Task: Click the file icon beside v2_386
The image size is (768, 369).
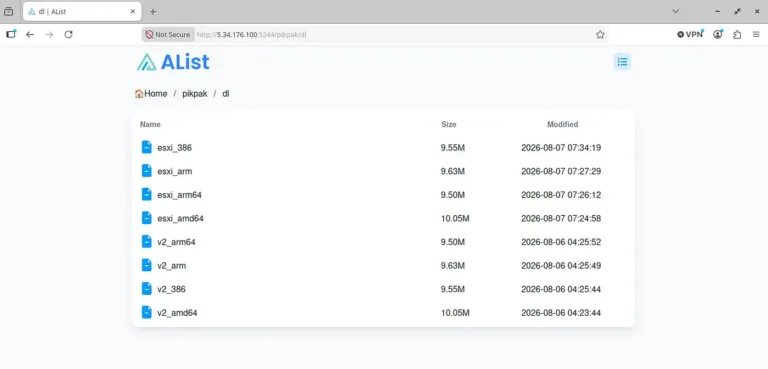Action: [x=146, y=288]
